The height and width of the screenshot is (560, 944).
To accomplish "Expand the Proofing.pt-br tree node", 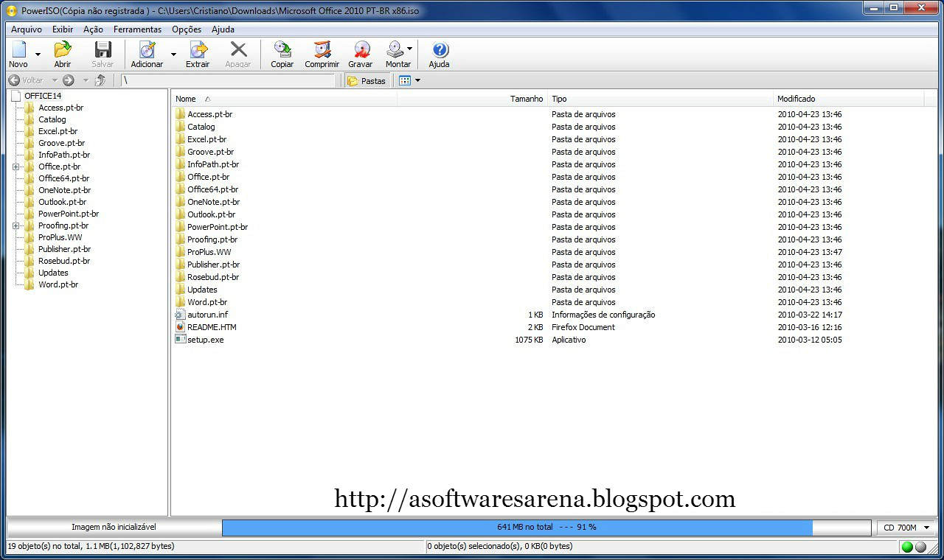I will point(16,225).
